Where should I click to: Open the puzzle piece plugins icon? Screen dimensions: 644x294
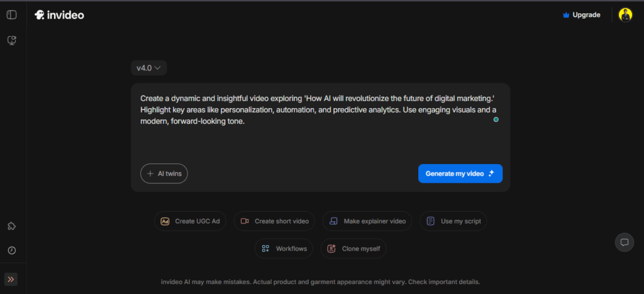click(x=11, y=226)
